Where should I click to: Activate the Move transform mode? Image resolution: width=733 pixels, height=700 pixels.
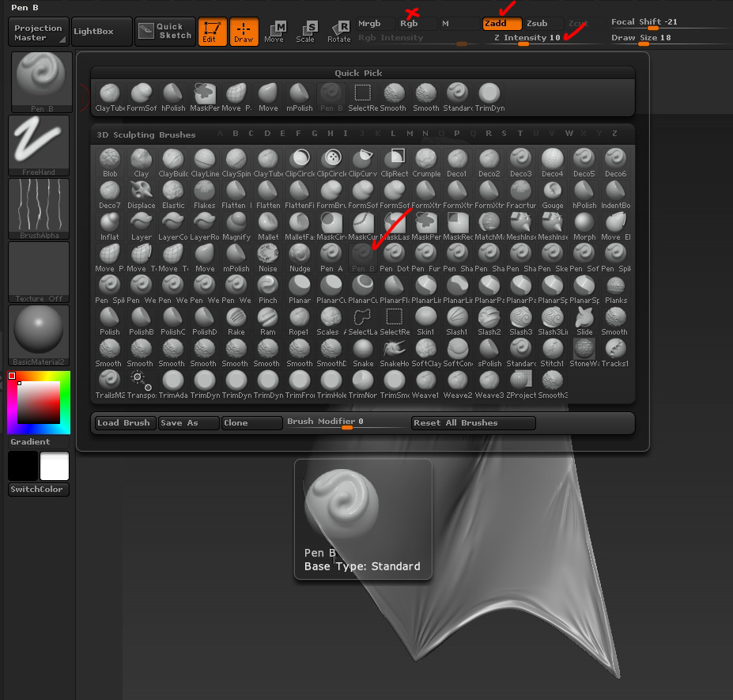[274, 32]
